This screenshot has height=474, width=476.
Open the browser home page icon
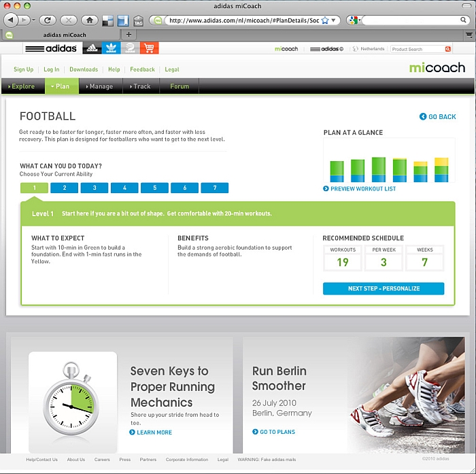[x=90, y=20]
